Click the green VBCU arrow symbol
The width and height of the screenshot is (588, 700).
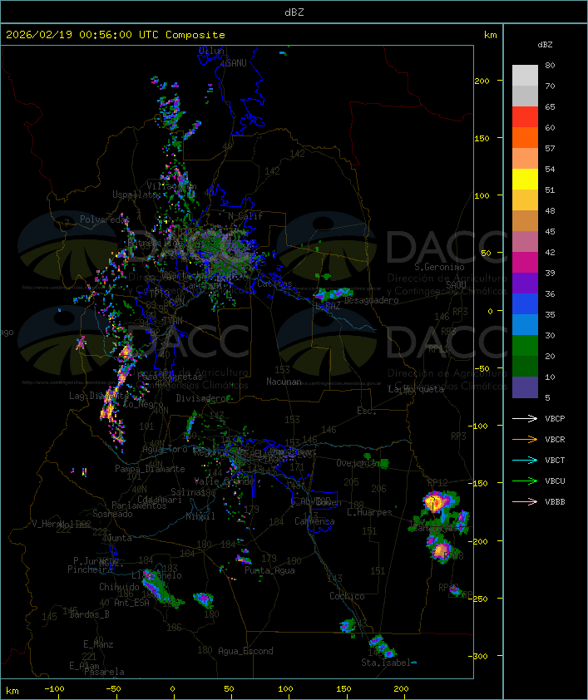pos(525,481)
